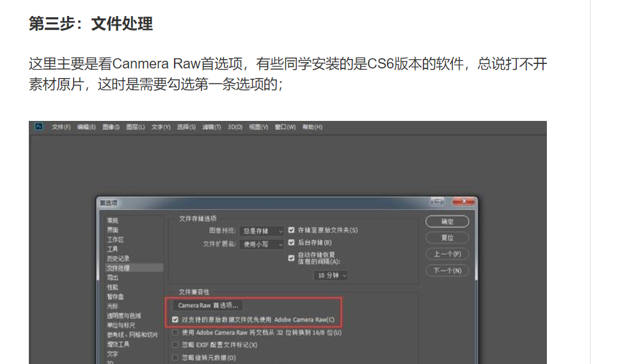This screenshot has width=623, height=364.
Task: Go to next panel with 下一个(N)
Action: tap(447, 271)
